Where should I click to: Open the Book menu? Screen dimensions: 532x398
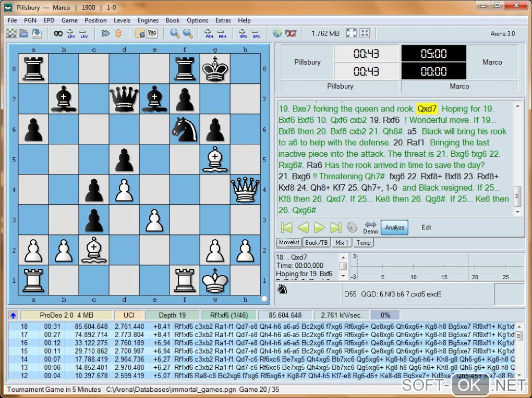(172, 20)
